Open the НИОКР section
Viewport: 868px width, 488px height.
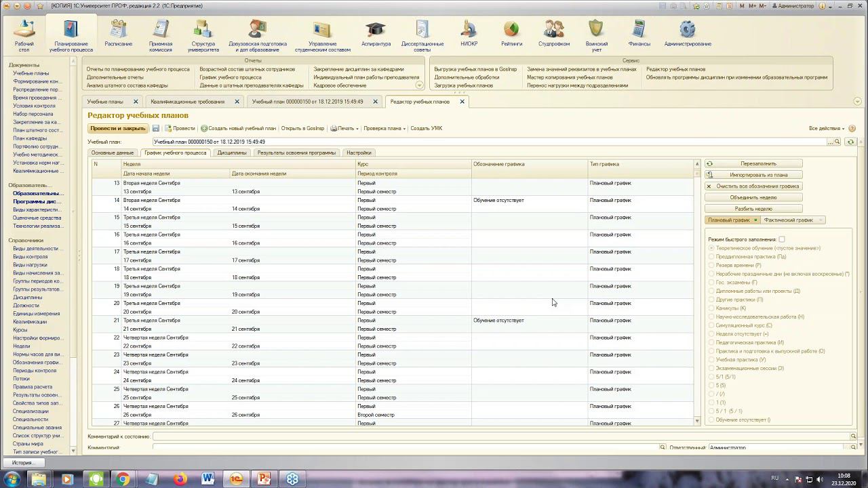click(x=469, y=33)
